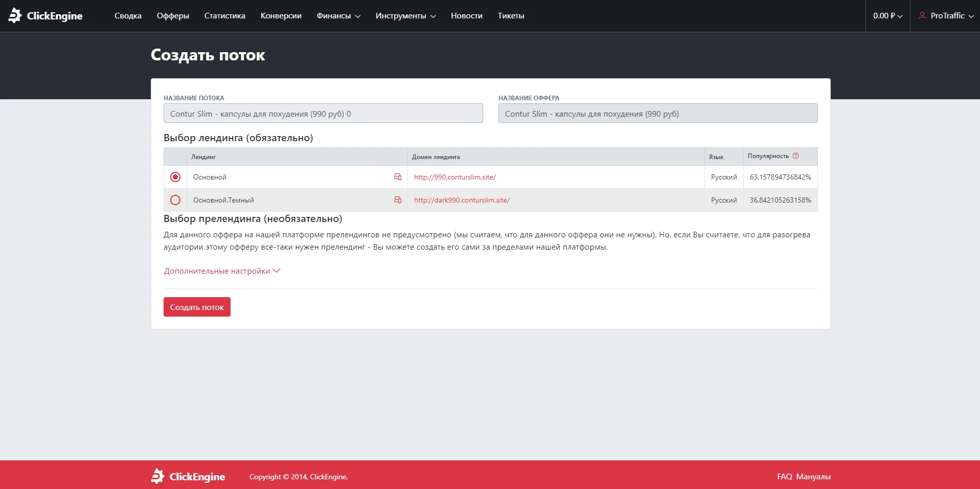Click Русский in the Основной.Темный row
This screenshot has width=980, height=489.
point(724,200)
